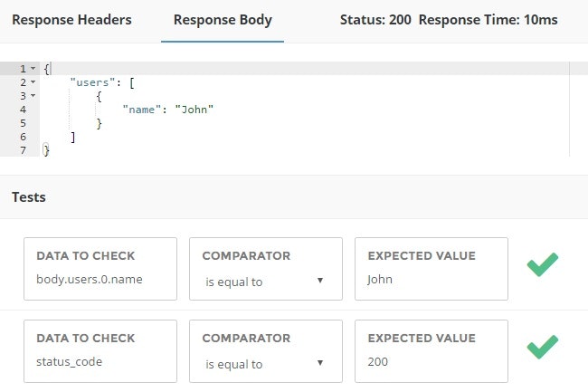Click the "name" key in the JSON

[x=143, y=110]
